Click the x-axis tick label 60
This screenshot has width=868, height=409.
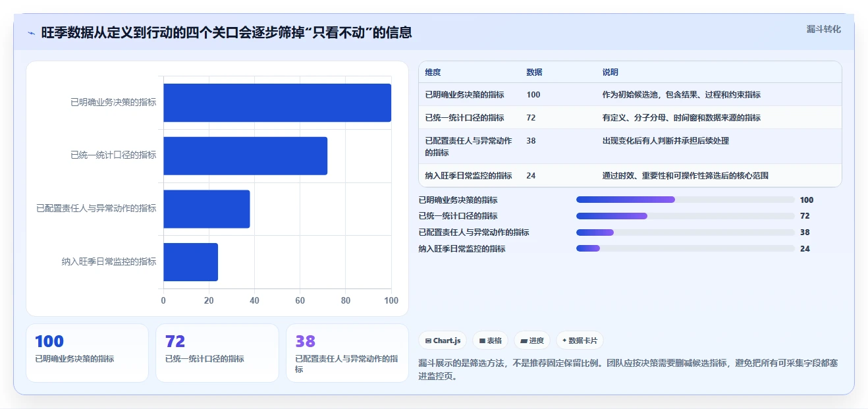tap(300, 300)
